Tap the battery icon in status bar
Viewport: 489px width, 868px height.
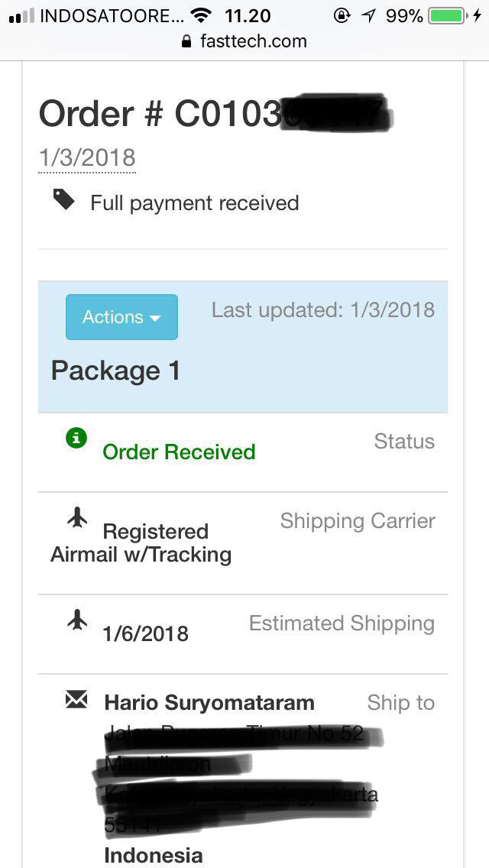pos(446,15)
